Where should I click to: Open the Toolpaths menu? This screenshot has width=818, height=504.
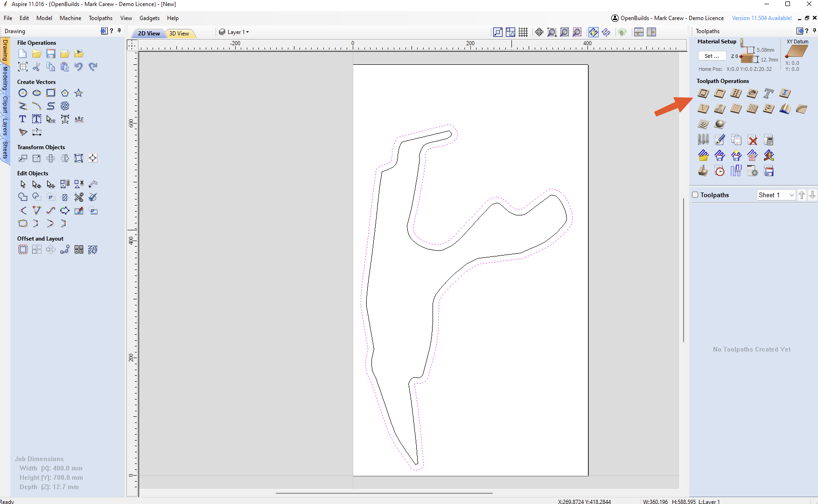point(101,18)
